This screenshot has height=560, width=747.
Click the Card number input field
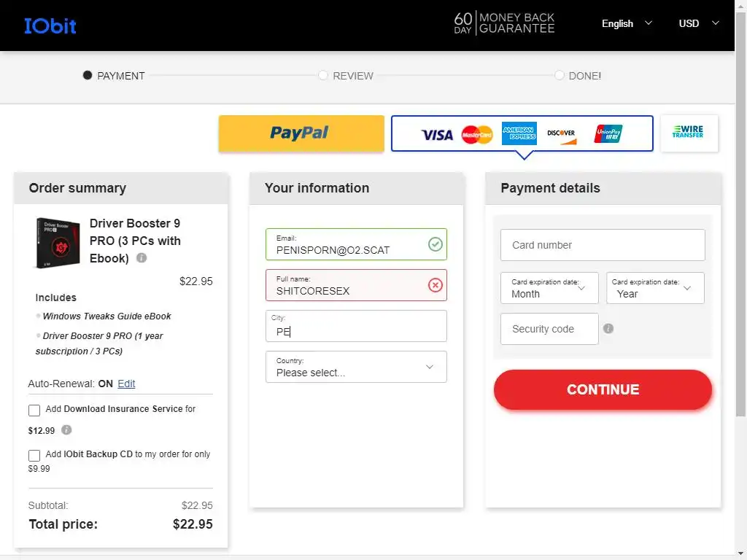(603, 245)
